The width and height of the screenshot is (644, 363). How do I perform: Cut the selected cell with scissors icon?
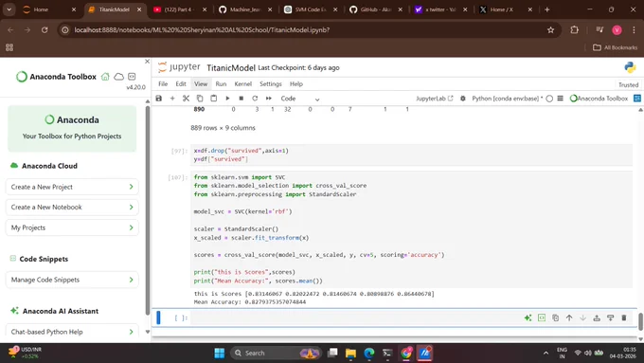[186, 99]
